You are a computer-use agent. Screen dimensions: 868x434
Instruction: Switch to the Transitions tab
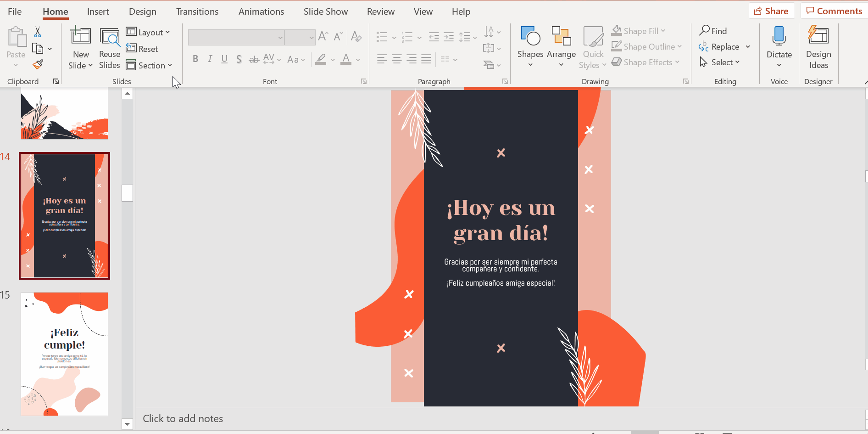point(197,12)
